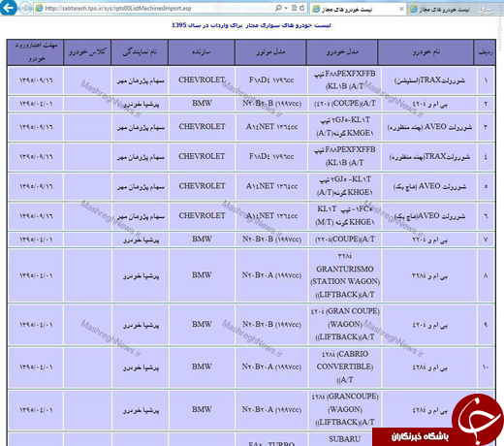Screen dimensions: 504x446
Task: Click dealer پرشیا خودرو in row 2
Action: pos(141,104)
